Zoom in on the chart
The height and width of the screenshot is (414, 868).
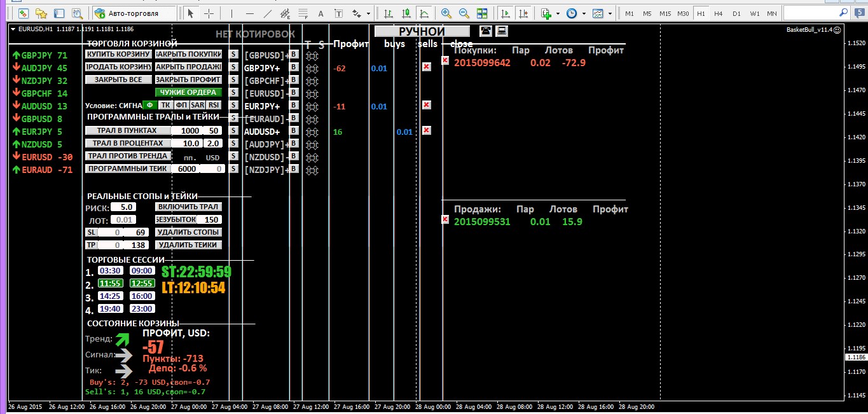(x=446, y=13)
